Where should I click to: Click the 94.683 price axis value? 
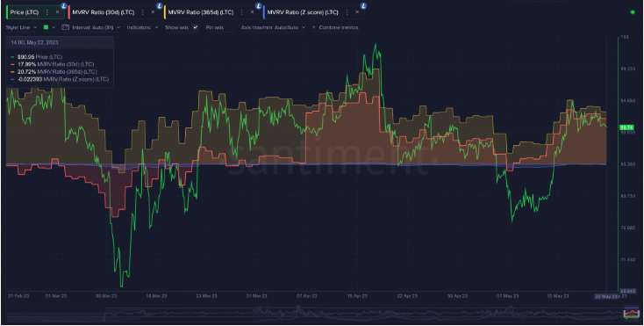(627, 100)
